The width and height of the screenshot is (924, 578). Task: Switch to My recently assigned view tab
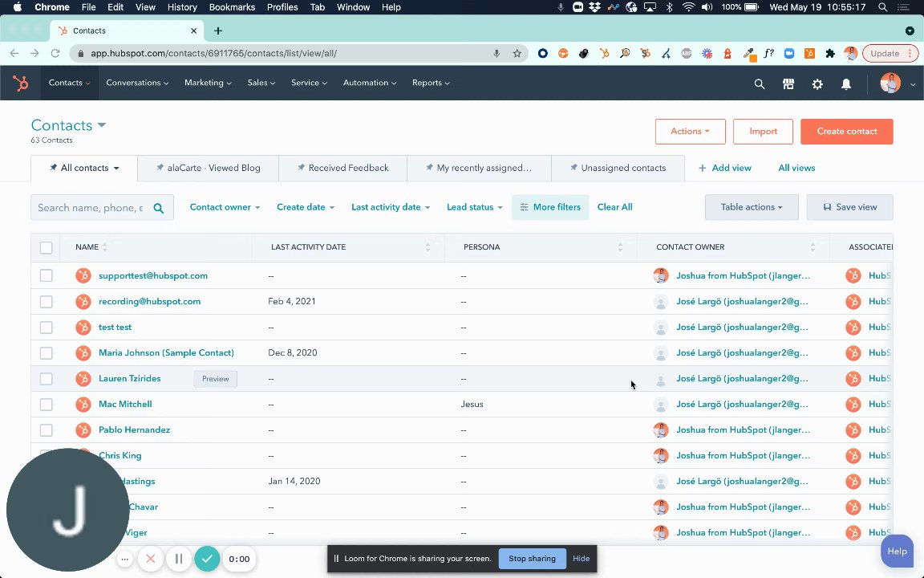point(479,168)
